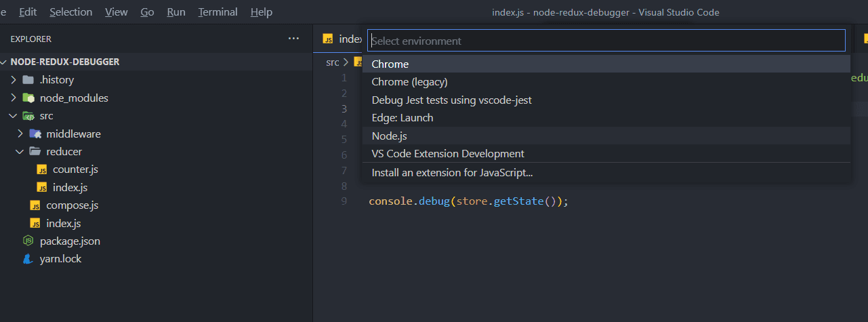
Task: Select the node_modules folder label
Action: click(x=74, y=98)
